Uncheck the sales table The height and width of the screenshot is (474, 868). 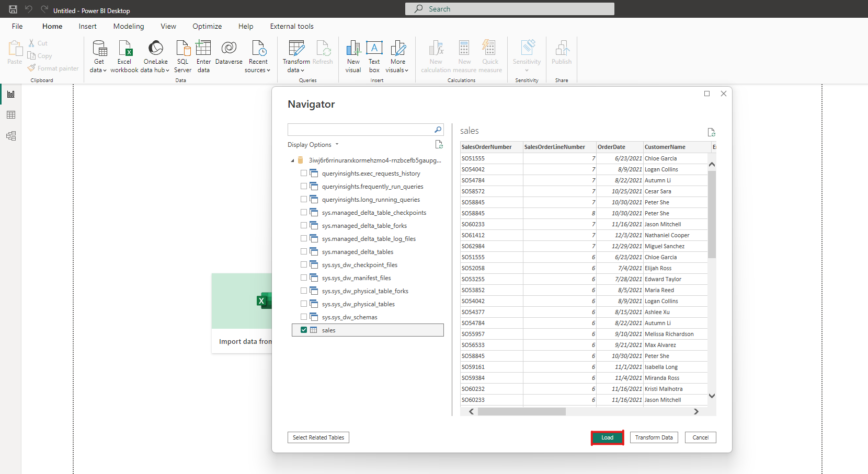(304, 330)
